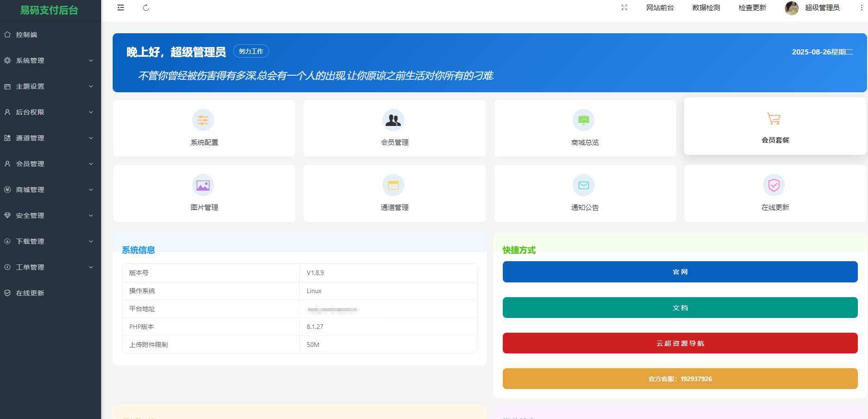Select 数据检测 from the top bar
The height and width of the screenshot is (419, 868).
705,8
